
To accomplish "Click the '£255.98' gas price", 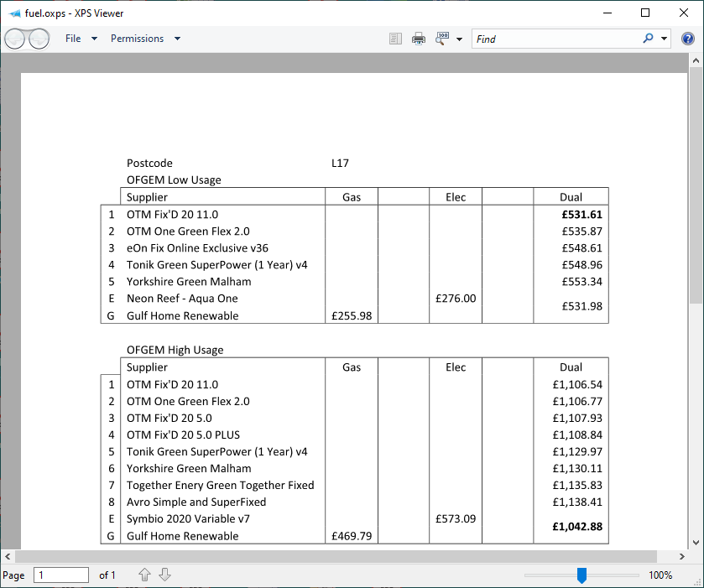I will pos(352,316).
